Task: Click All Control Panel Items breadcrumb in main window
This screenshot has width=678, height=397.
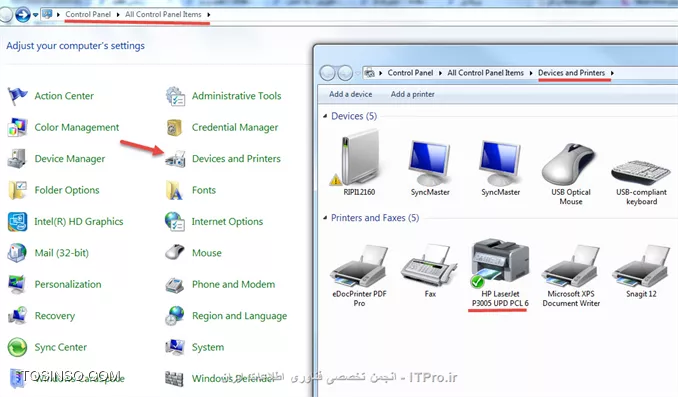Action: pyautogui.click(x=163, y=14)
